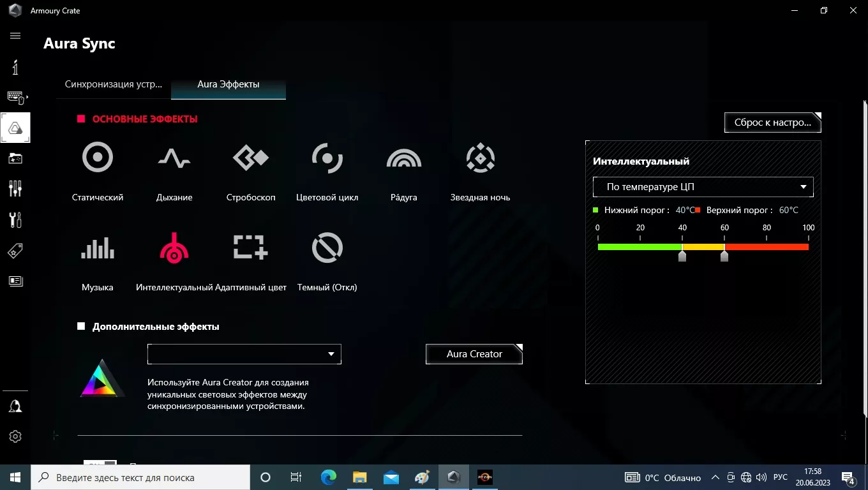Open Task View from the taskbar
This screenshot has width=868, height=490.
coord(296,477)
